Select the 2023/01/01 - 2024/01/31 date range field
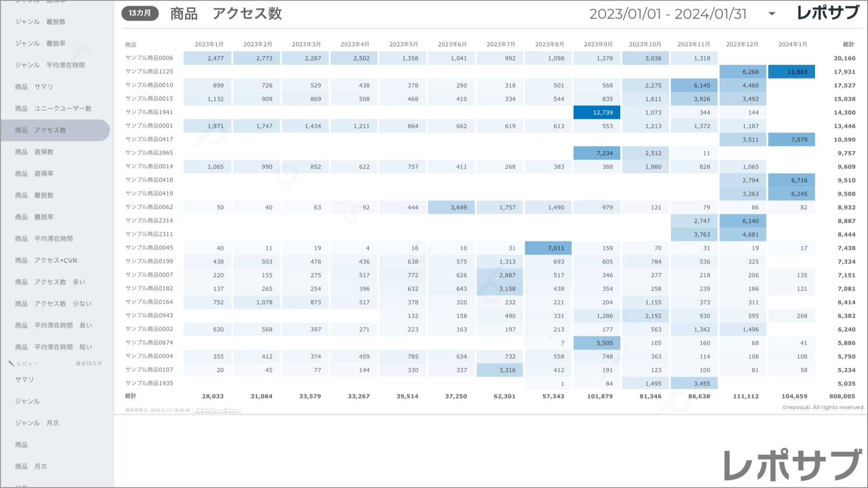Image resolution: width=868 pixels, height=488 pixels. point(668,14)
